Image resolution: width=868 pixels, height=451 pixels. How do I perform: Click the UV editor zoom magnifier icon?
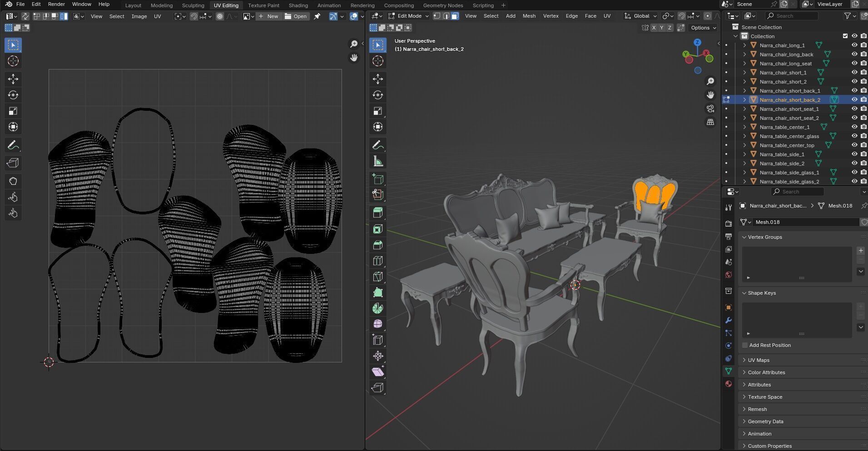(354, 44)
